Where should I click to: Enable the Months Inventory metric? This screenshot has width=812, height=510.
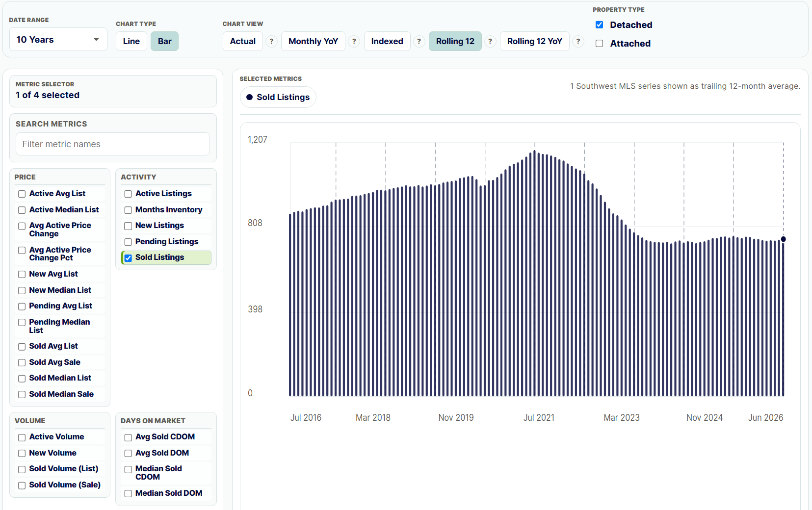tap(128, 210)
